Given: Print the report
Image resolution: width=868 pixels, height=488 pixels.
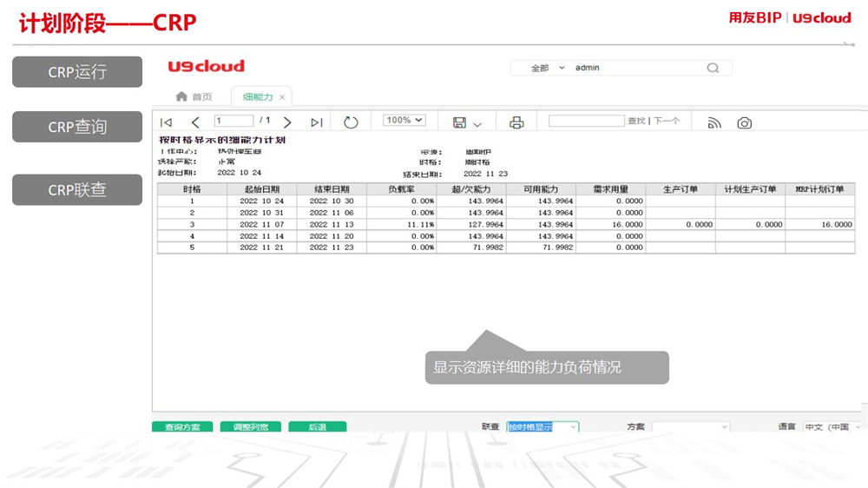Looking at the screenshot, I should 516,122.
